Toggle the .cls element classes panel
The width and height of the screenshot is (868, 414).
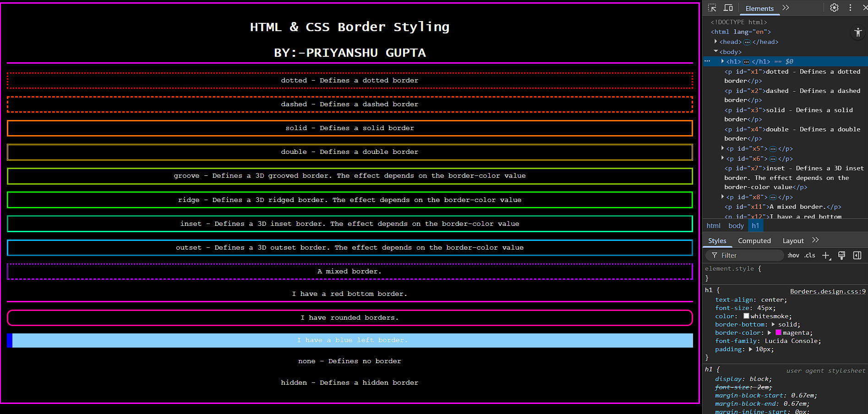tap(810, 256)
